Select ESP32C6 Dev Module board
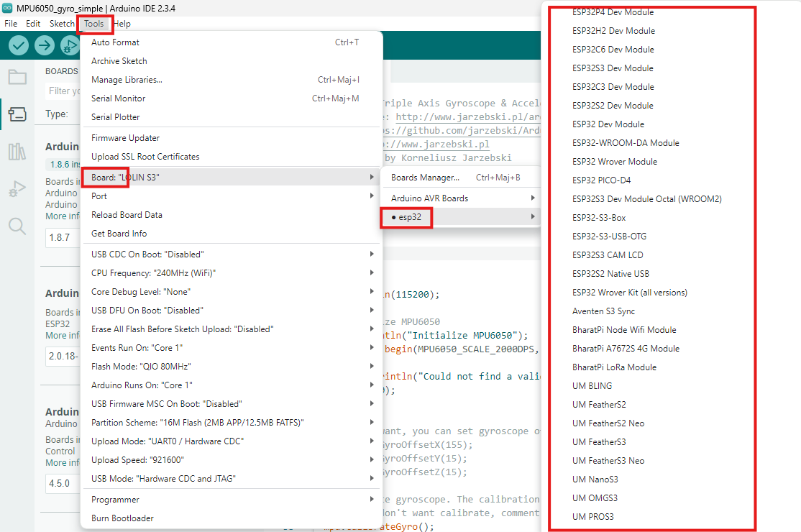The image size is (801, 532). pos(613,50)
